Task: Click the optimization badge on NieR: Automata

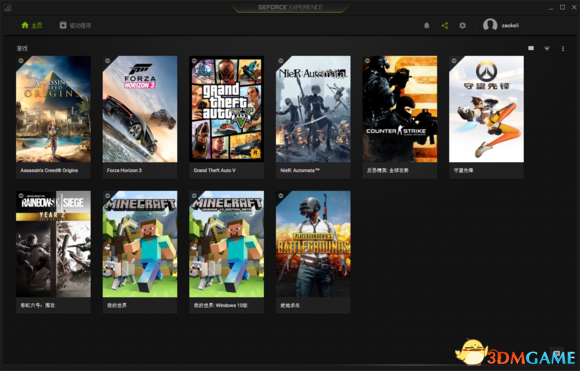Action: 281,61
